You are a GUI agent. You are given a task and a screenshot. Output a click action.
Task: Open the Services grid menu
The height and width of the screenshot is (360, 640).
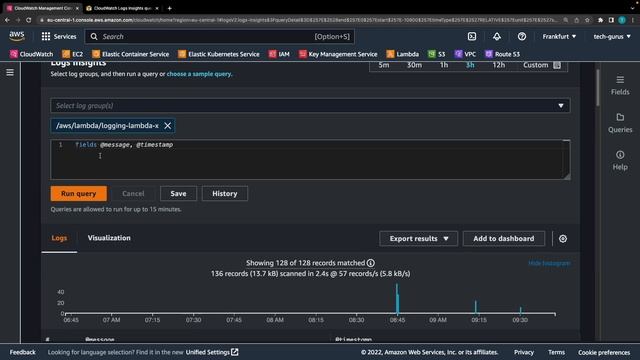pyautogui.click(x=59, y=36)
